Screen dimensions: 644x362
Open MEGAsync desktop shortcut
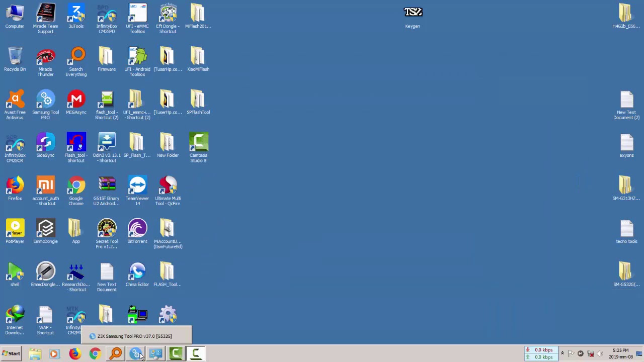76,102
